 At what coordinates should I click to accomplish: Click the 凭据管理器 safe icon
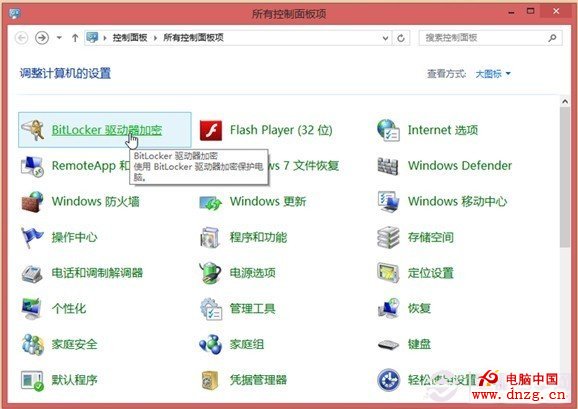[210, 380]
